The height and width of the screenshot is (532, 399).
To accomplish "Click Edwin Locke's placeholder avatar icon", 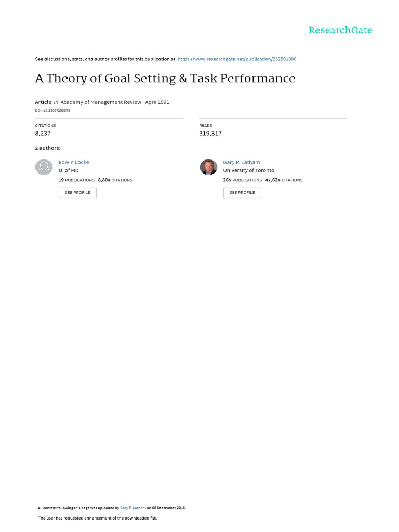I will [x=44, y=167].
